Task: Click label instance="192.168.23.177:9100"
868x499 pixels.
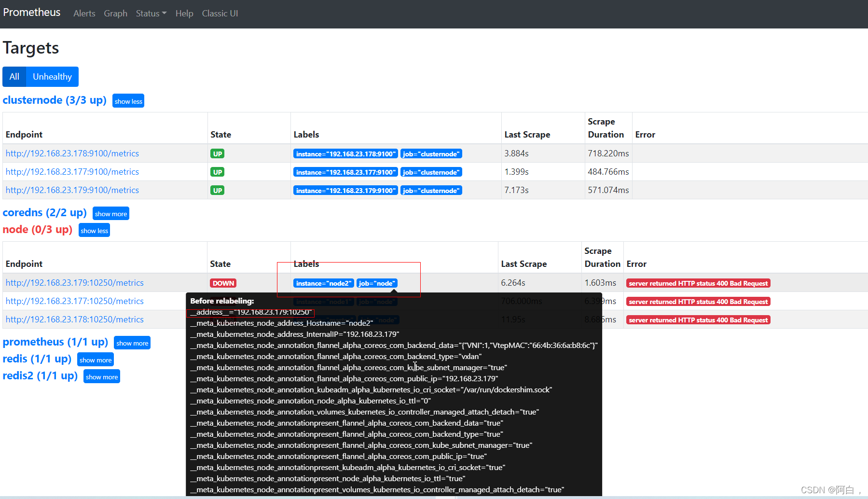Action: [345, 172]
